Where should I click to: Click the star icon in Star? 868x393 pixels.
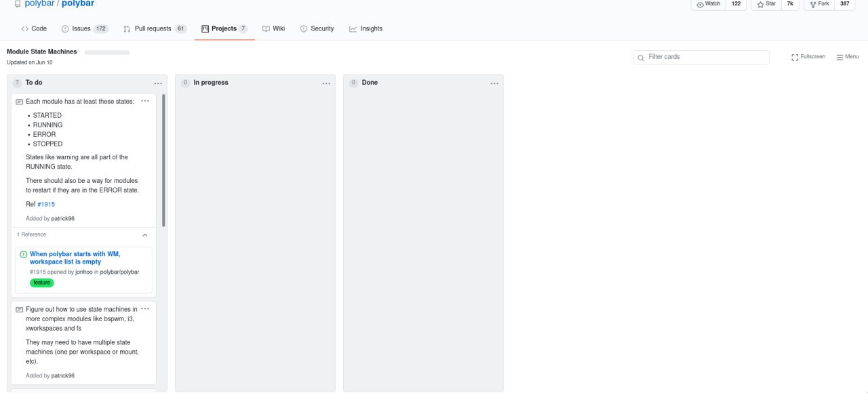point(760,4)
